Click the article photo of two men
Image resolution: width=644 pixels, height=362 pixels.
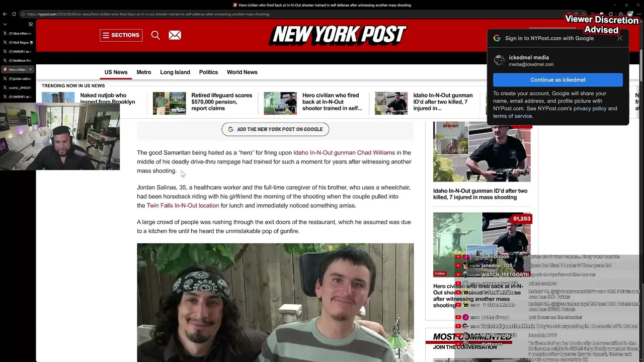(275, 303)
